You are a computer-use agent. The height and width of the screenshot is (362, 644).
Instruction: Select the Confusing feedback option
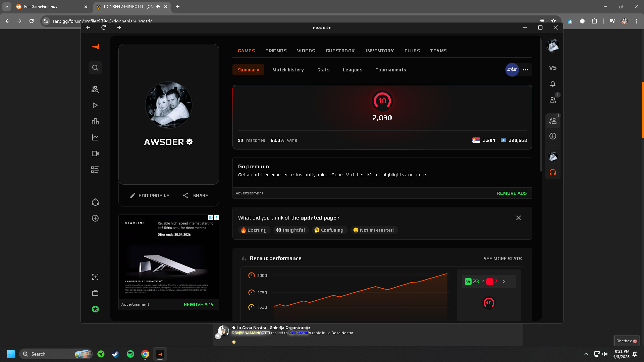329,230
